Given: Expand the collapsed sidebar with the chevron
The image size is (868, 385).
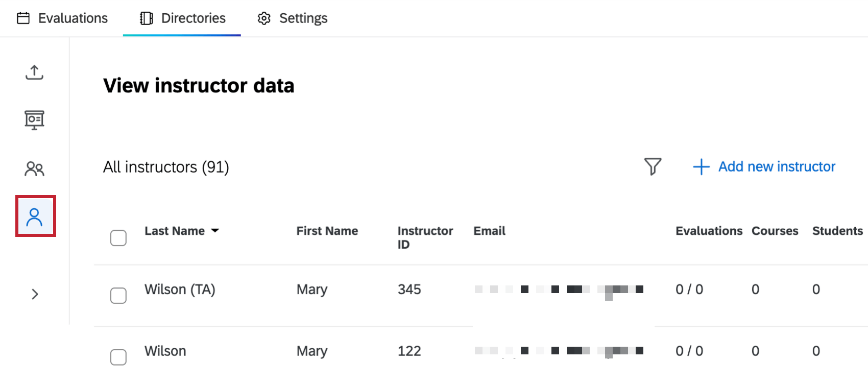Looking at the screenshot, I should click(x=34, y=294).
